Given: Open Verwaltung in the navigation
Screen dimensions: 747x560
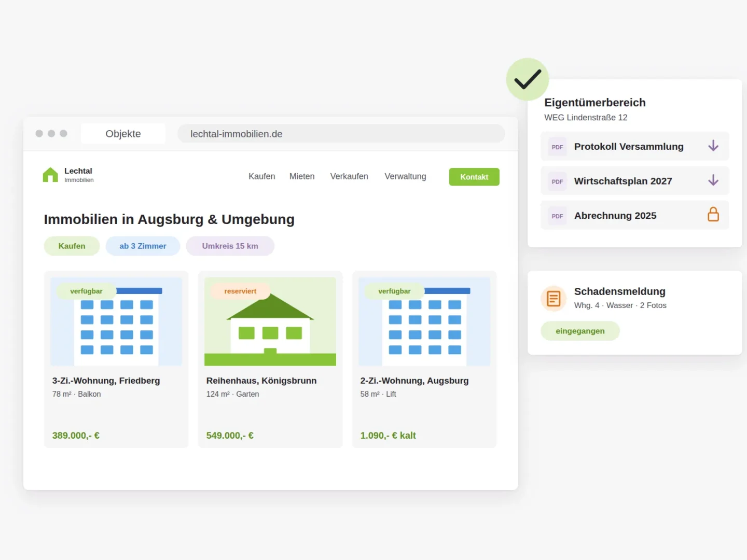Looking at the screenshot, I should point(405,176).
